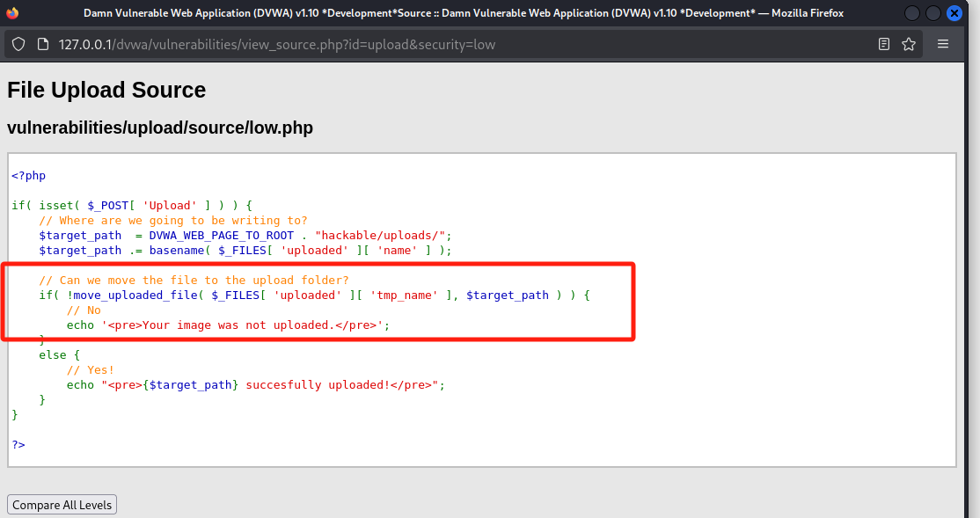Image resolution: width=980 pixels, height=518 pixels.
Task: Click the opening <?php tag line
Action: [29, 176]
